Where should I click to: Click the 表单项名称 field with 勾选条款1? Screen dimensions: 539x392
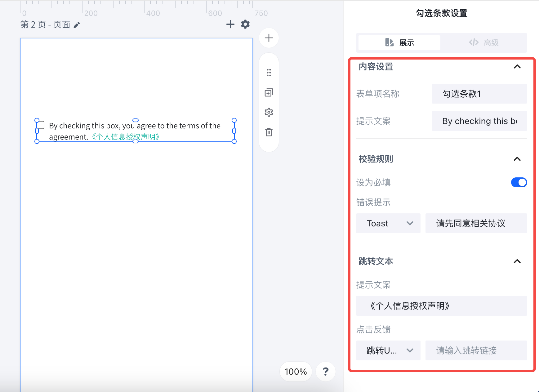479,94
